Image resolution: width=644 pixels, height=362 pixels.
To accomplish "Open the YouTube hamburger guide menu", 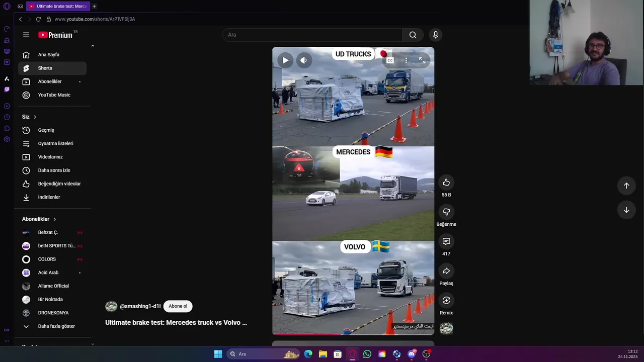I will (x=26, y=35).
